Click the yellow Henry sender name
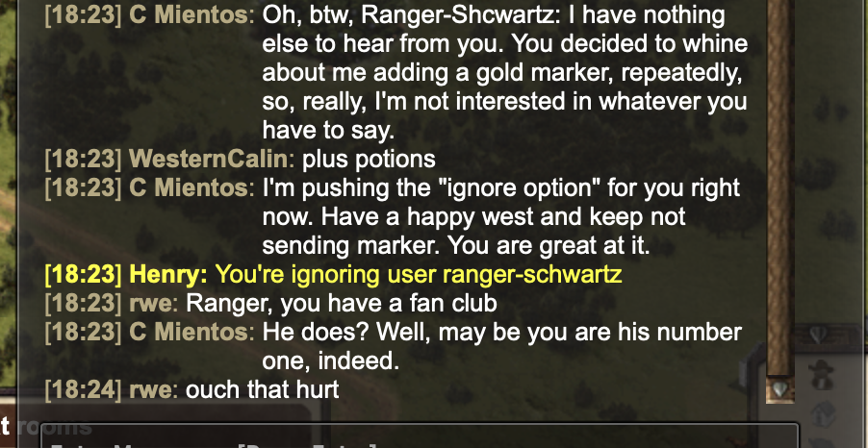Viewport: 868px width, 448px height. pyautogui.click(x=167, y=274)
